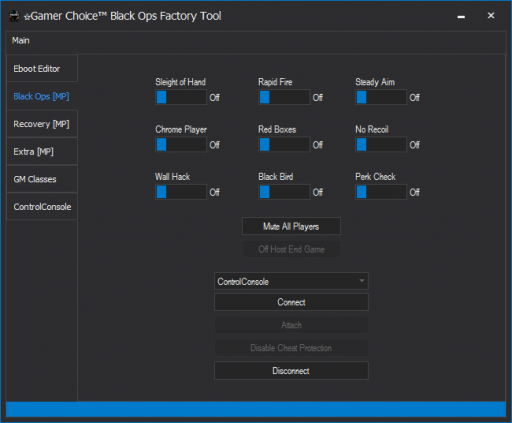Click the Connect button
Viewport: 512px width, 423px height.
pyautogui.click(x=291, y=302)
